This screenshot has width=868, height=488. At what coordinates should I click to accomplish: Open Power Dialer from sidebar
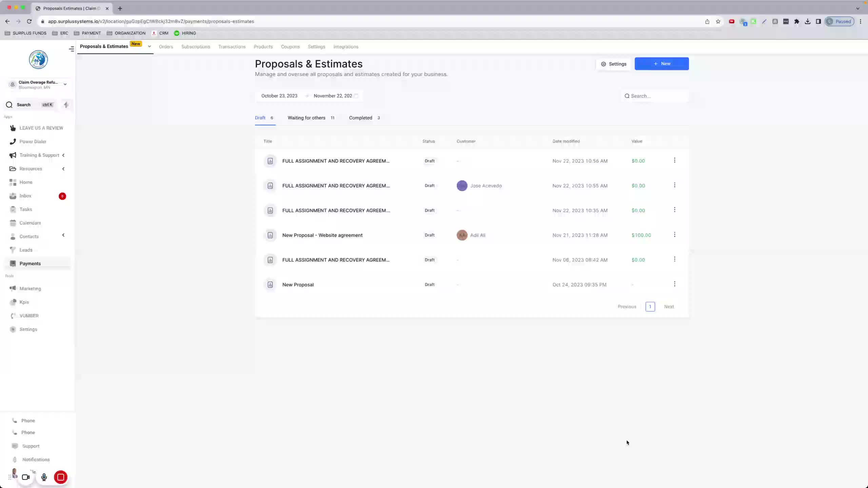pos(33,142)
